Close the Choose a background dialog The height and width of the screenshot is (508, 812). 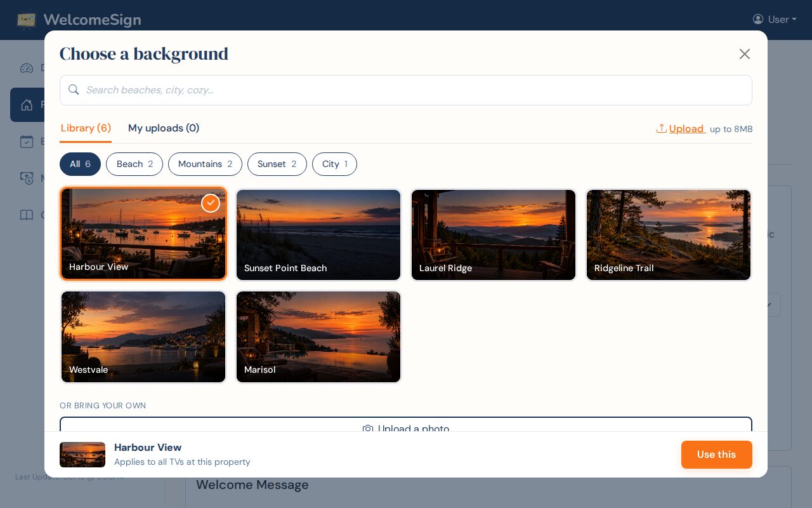pos(745,54)
